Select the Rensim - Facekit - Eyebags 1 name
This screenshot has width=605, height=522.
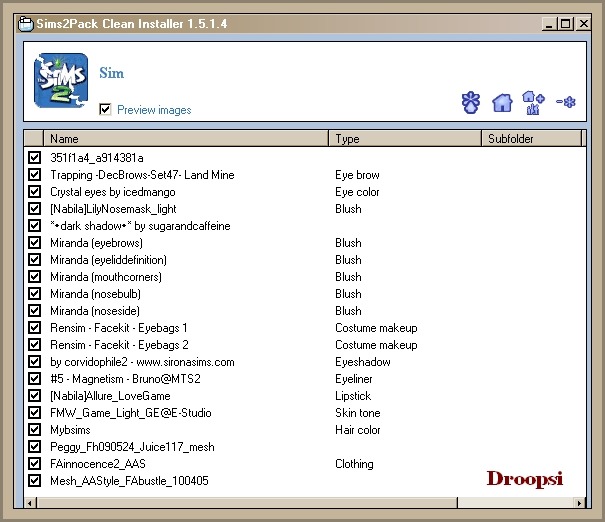click(x=119, y=328)
